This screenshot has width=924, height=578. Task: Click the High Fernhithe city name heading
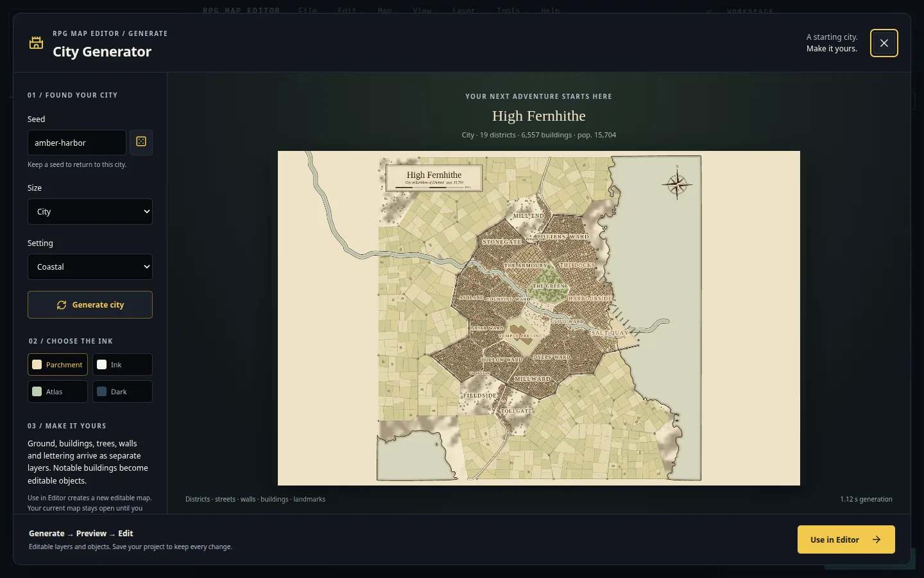click(539, 116)
